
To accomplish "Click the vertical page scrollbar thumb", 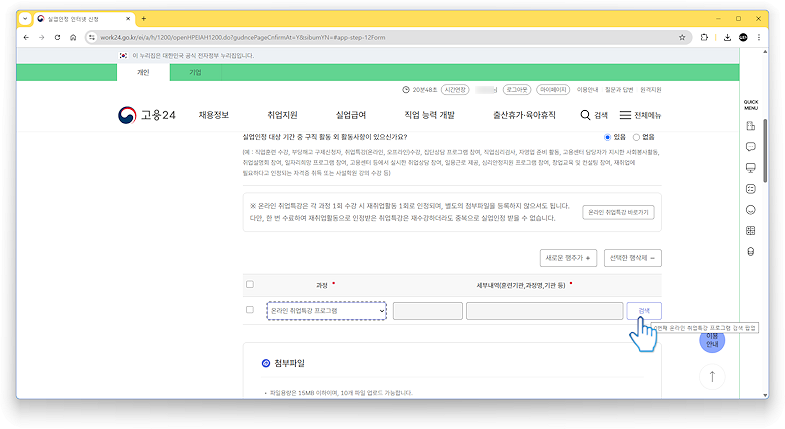I will pyautogui.click(x=765, y=150).
